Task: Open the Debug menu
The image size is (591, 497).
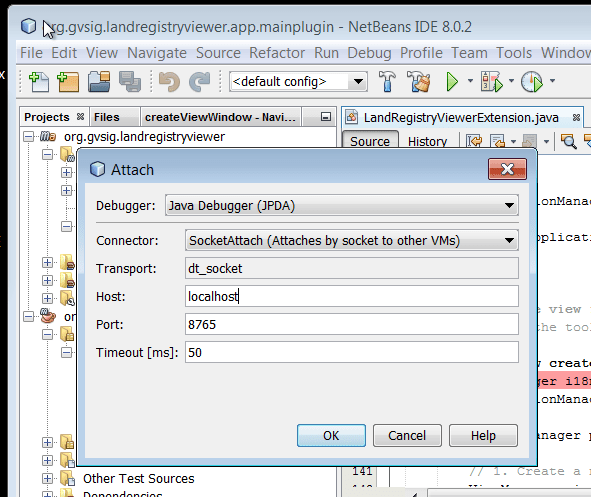Action: tap(369, 53)
